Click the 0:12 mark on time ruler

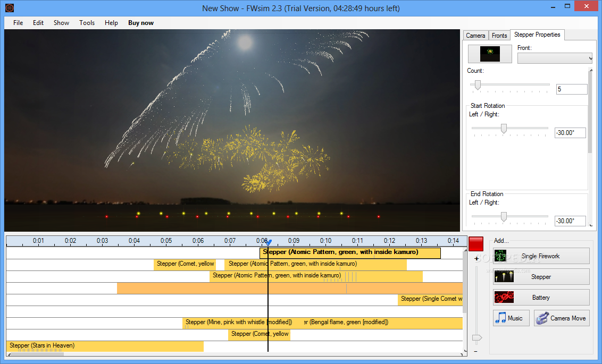point(389,241)
